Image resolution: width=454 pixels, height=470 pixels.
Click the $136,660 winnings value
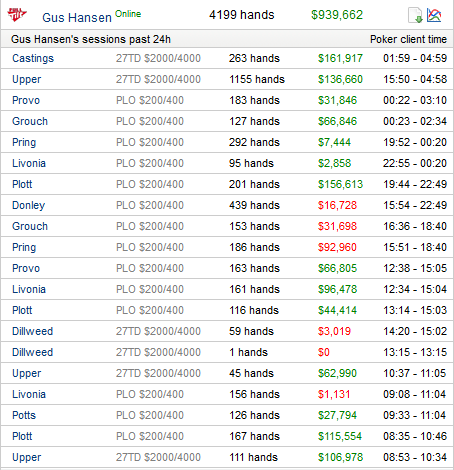click(x=340, y=79)
